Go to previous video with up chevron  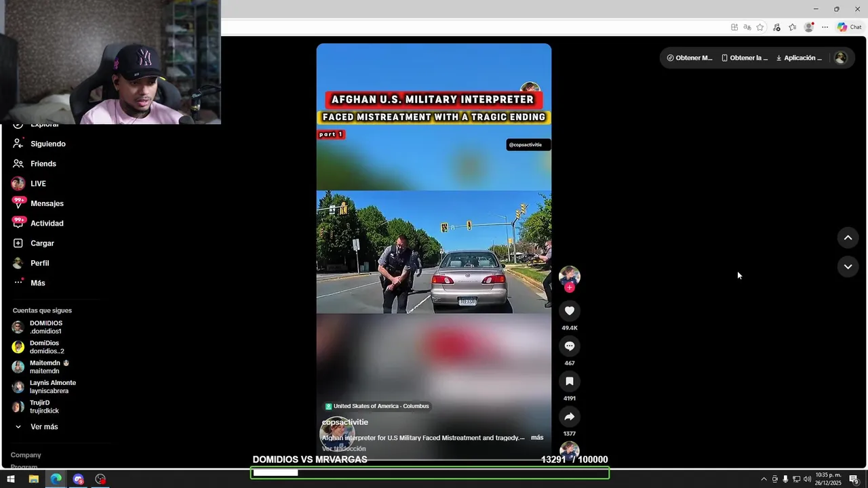(848, 238)
